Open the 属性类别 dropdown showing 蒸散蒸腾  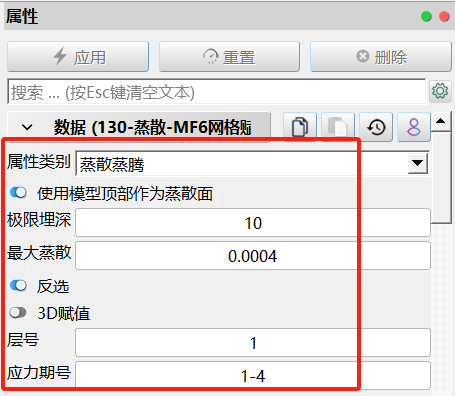point(252,163)
